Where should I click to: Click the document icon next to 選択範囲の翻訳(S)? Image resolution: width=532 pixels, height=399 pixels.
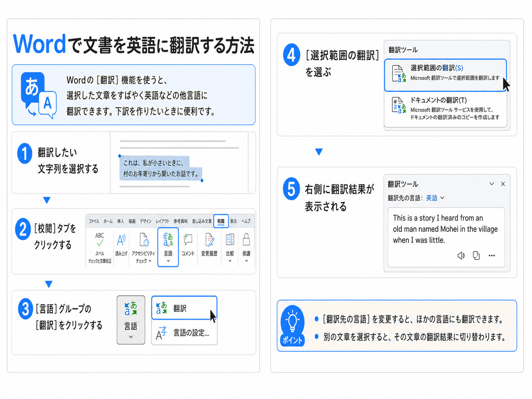pyautogui.click(x=399, y=73)
